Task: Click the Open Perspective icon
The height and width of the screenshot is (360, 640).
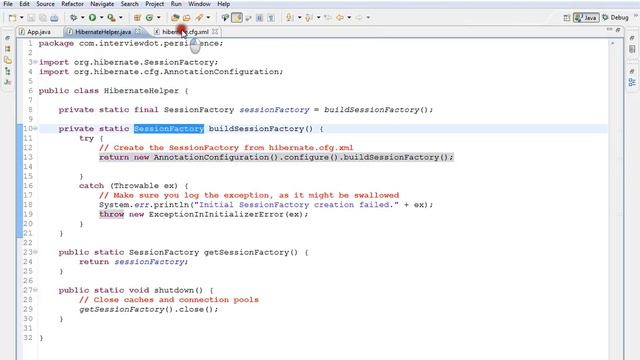Action: pyautogui.click(x=567, y=18)
